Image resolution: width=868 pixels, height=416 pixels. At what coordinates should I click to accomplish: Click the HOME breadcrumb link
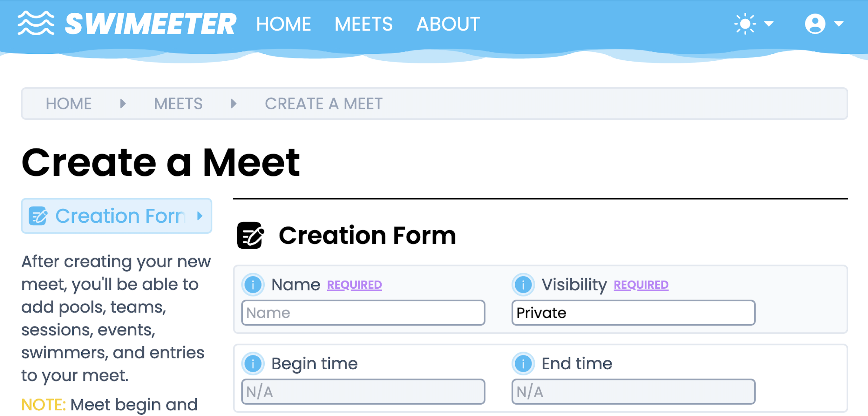69,104
